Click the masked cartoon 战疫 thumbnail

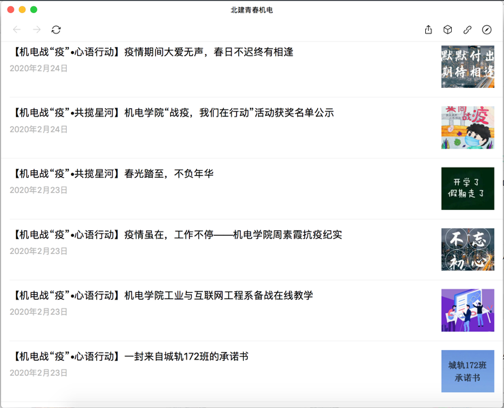468,128
